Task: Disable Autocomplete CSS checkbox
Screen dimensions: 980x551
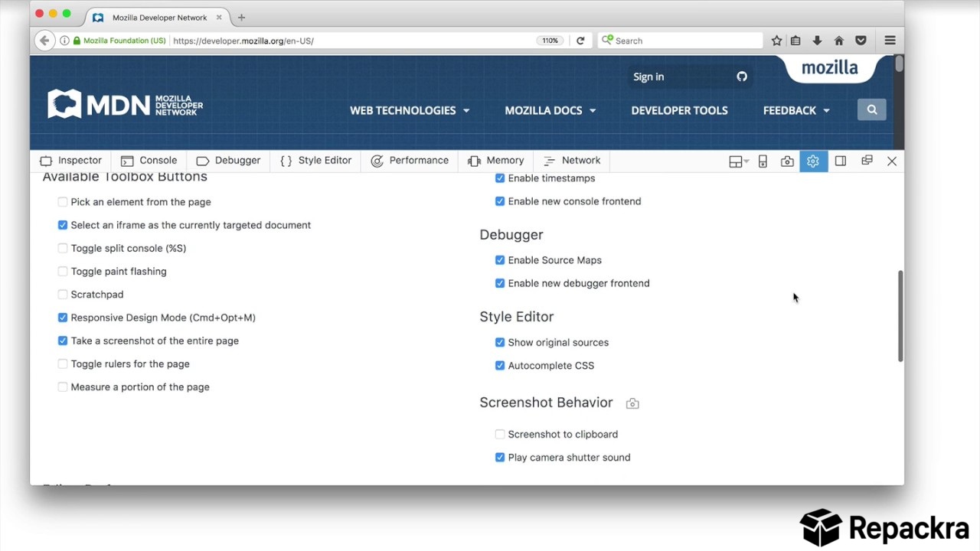Action: click(500, 366)
